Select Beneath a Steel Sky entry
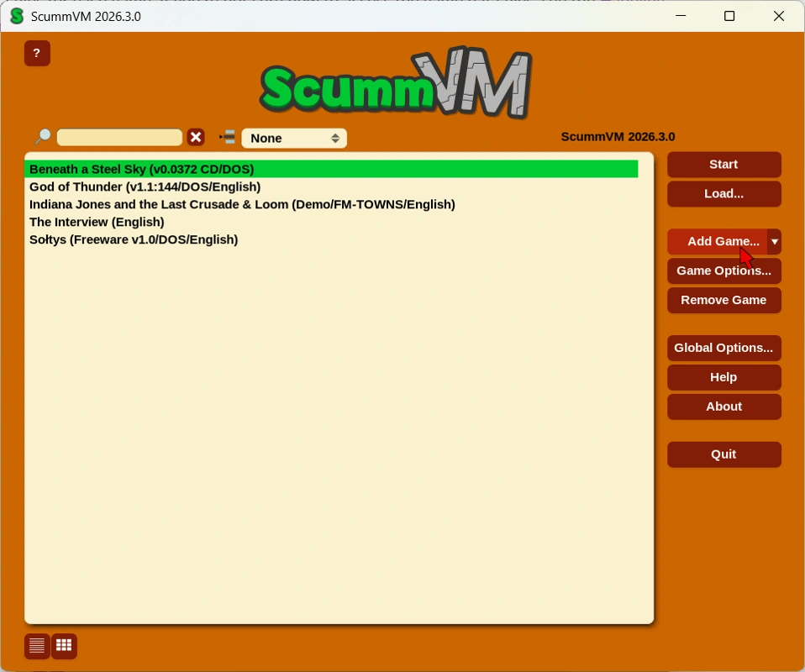Image resolution: width=805 pixels, height=672 pixels. 331,169
